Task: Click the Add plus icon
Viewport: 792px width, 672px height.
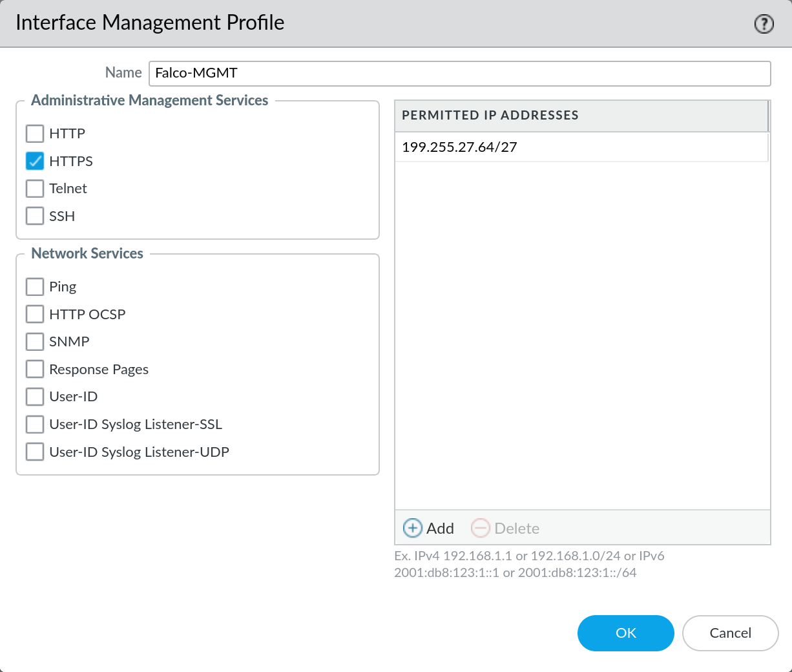Action: click(x=413, y=528)
